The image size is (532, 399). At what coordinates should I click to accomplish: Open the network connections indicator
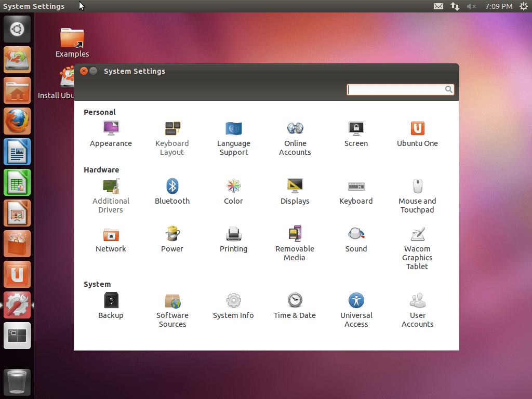pyautogui.click(x=455, y=6)
